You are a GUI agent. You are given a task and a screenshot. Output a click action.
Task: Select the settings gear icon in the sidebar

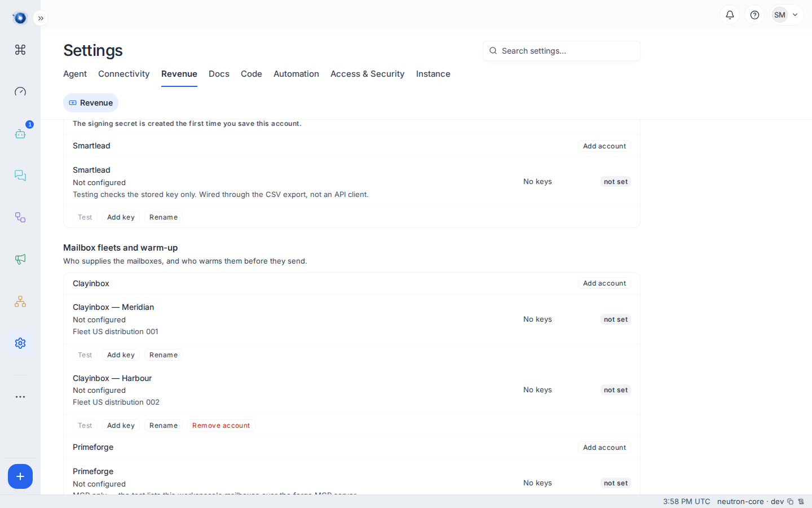pyautogui.click(x=20, y=343)
